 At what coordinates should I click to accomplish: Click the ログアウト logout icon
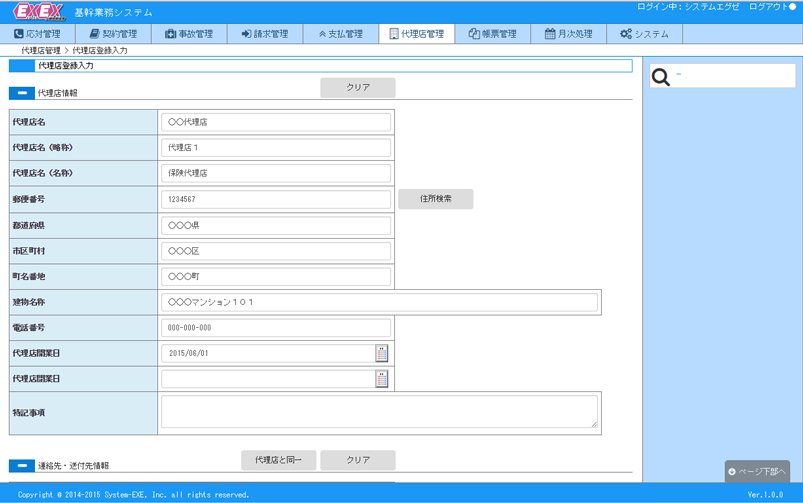tap(791, 7)
